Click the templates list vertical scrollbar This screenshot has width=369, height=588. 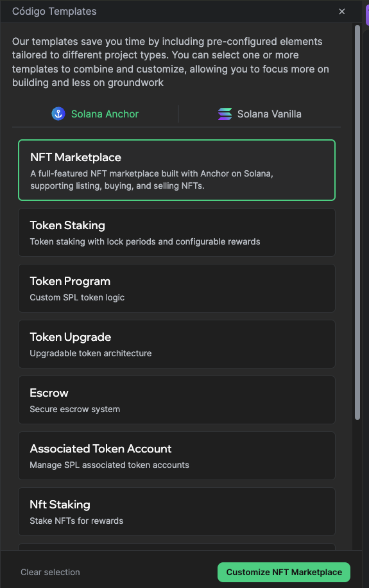pos(357,222)
